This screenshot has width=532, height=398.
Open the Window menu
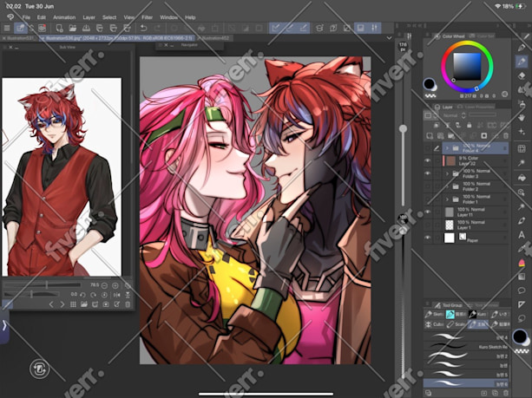pos(168,17)
